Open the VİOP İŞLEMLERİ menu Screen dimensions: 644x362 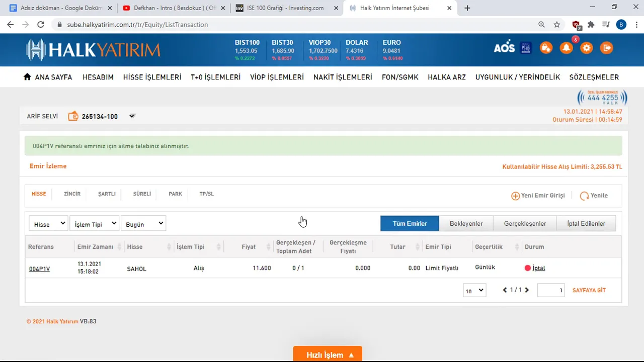[x=277, y=77]
